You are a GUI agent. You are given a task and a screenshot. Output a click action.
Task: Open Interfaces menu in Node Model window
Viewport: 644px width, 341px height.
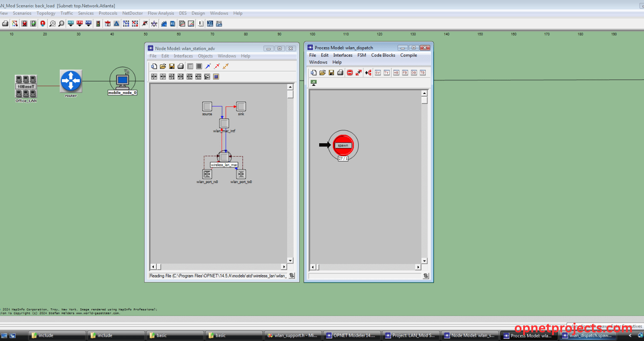tap(183, 56)
